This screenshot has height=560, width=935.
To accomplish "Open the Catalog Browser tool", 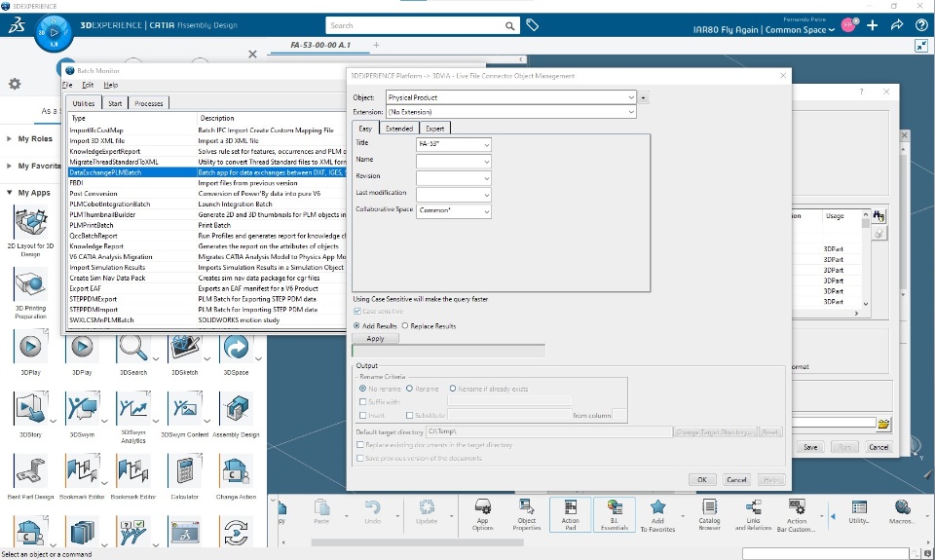I will (710, 514).
